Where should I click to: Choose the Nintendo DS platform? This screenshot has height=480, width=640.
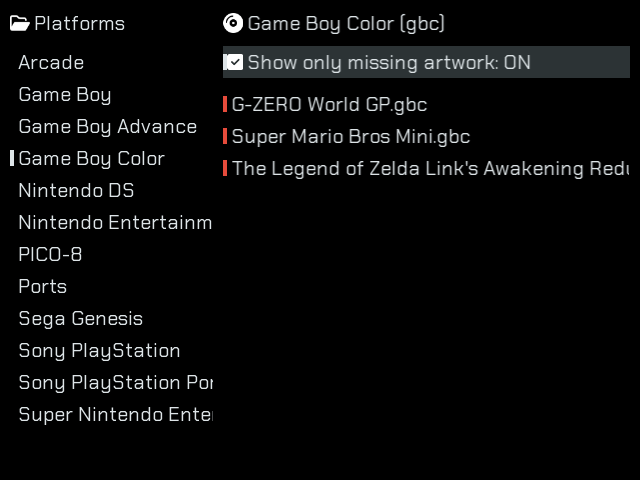[76, 190]
